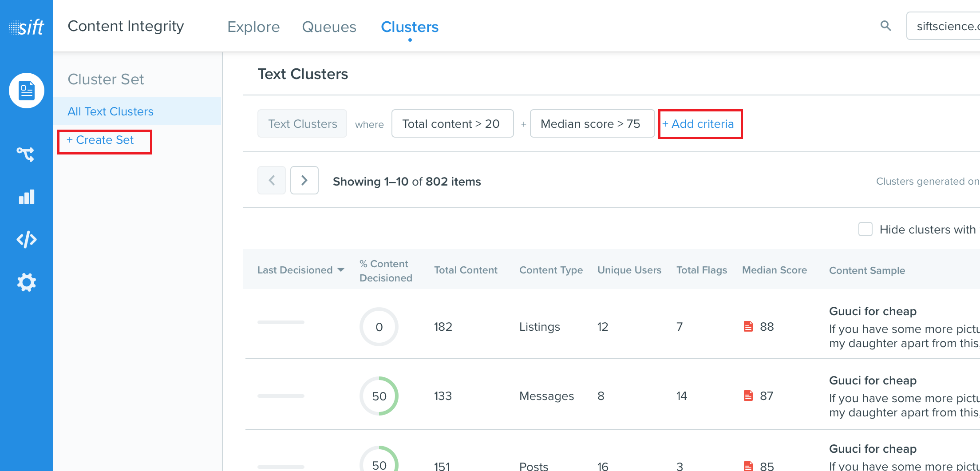Click the Content Integrity title
The width and height of the screenshot is (980, 471).
coord(126,26)
